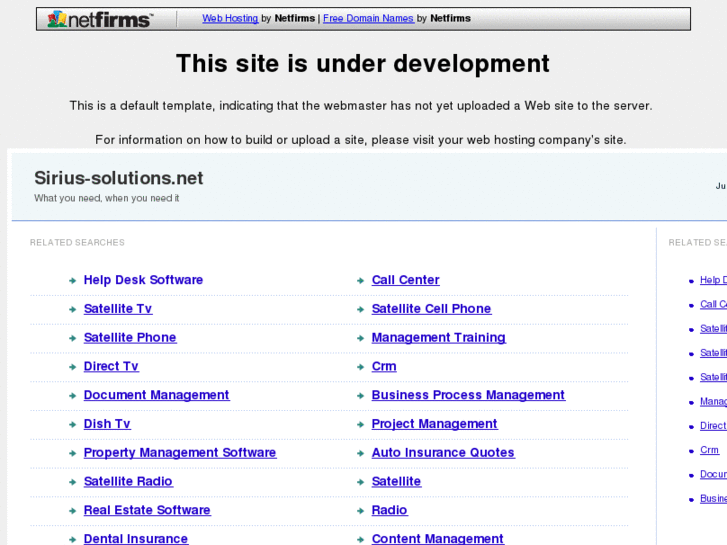Open the Real Estate Software link
The width and height of the screenshot is (727, 545).
pyautogui.click(x=147, y=510)
